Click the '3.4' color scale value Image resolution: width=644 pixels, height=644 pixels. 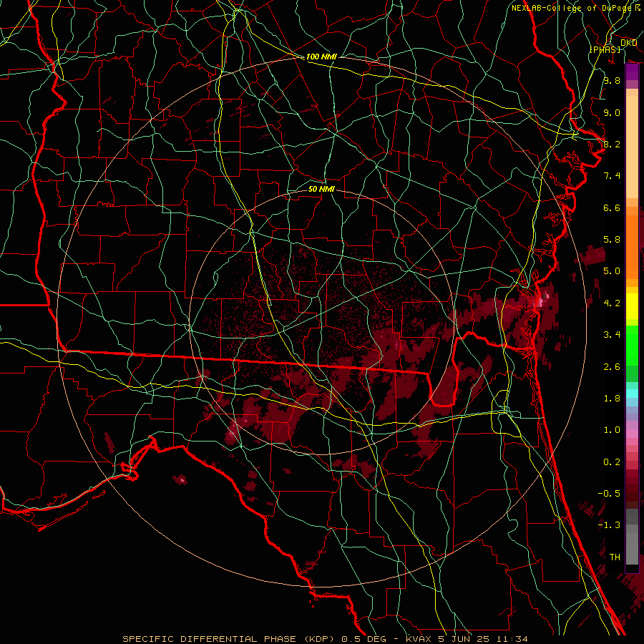(x=612, y=335)
